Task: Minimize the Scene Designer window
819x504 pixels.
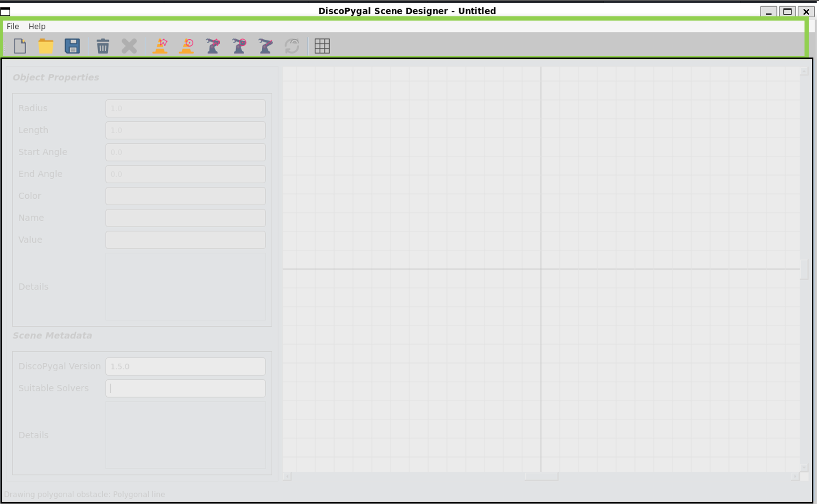Action: coord(769,11)
